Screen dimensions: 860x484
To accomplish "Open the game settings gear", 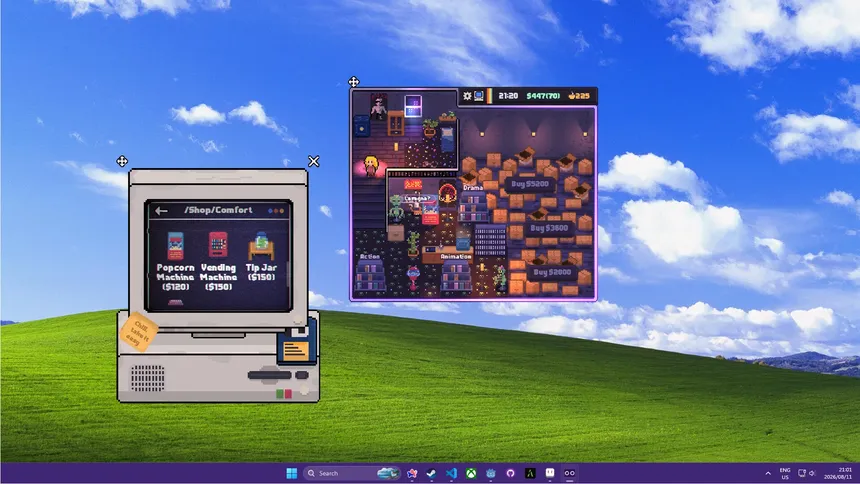I will [x=467, y=96].
